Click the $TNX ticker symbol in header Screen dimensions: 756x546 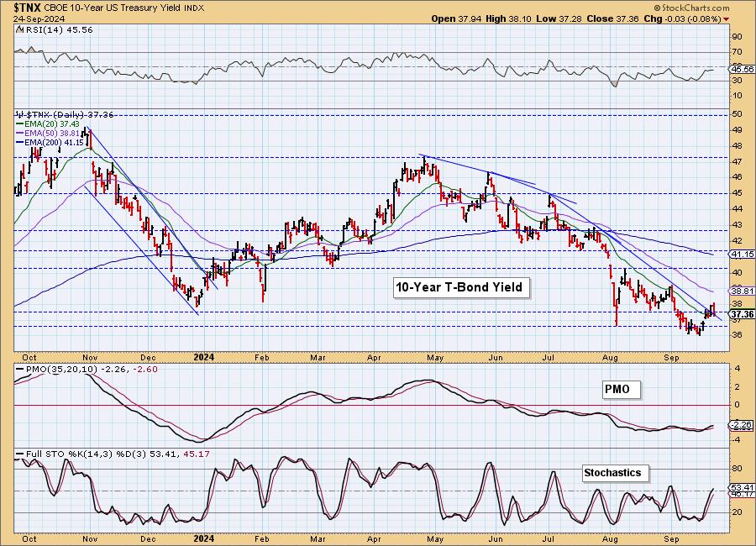(x=27, y=8)
